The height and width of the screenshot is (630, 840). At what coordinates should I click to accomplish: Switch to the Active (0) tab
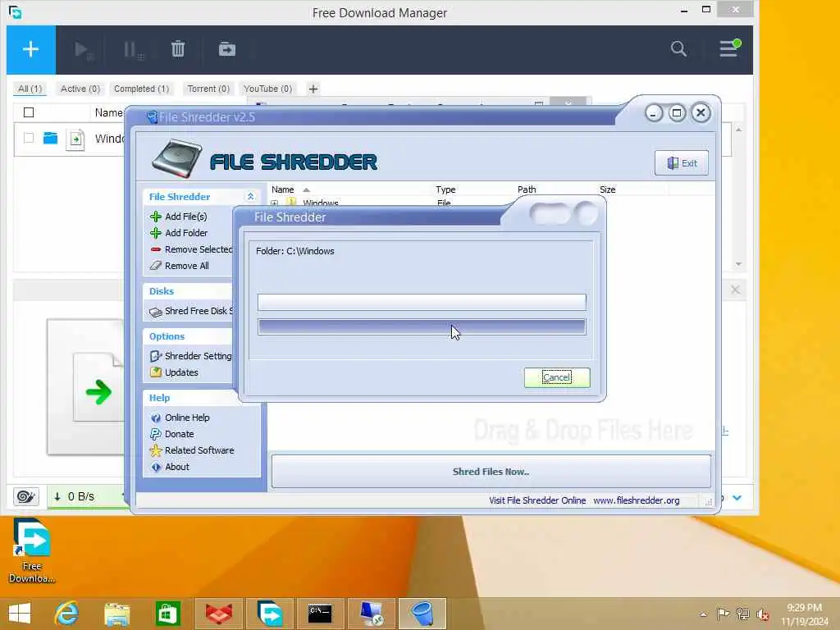click(x=80, y=89)
